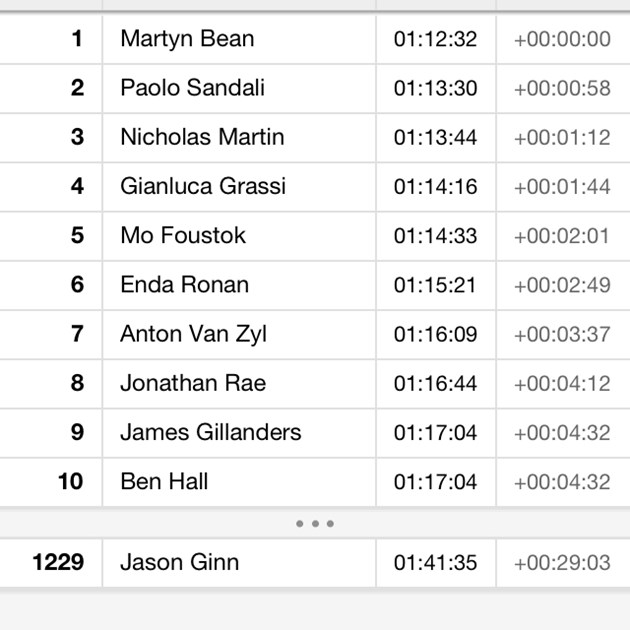Viewport: 630px width, 630px height.
Task: Select Mo Foustok in the list
Action: 183,235
